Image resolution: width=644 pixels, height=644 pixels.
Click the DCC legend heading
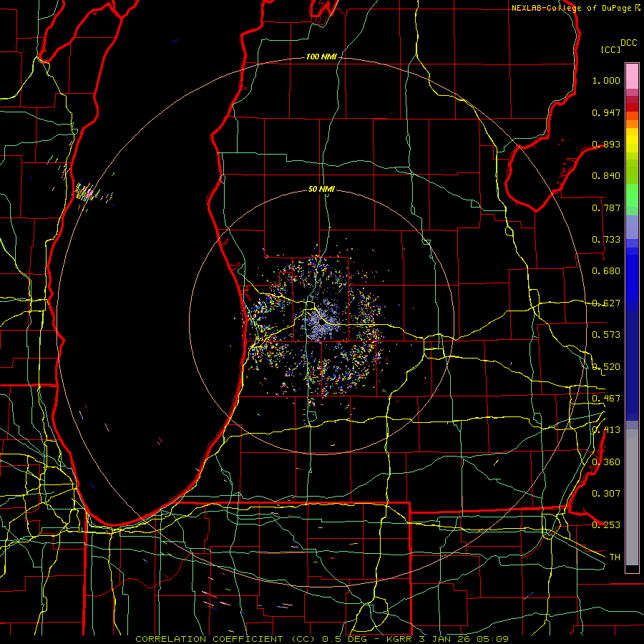pyautogui.click(x=628, y=43)
